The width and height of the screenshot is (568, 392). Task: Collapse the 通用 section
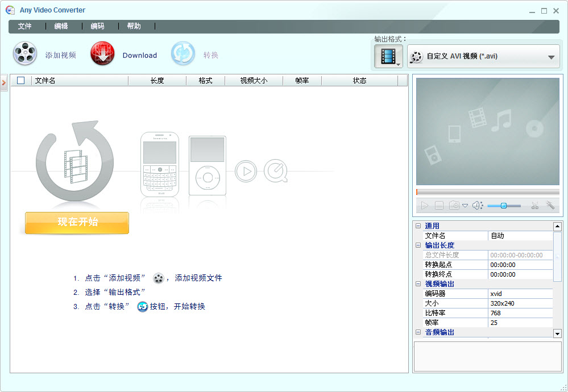coord(418,226)
